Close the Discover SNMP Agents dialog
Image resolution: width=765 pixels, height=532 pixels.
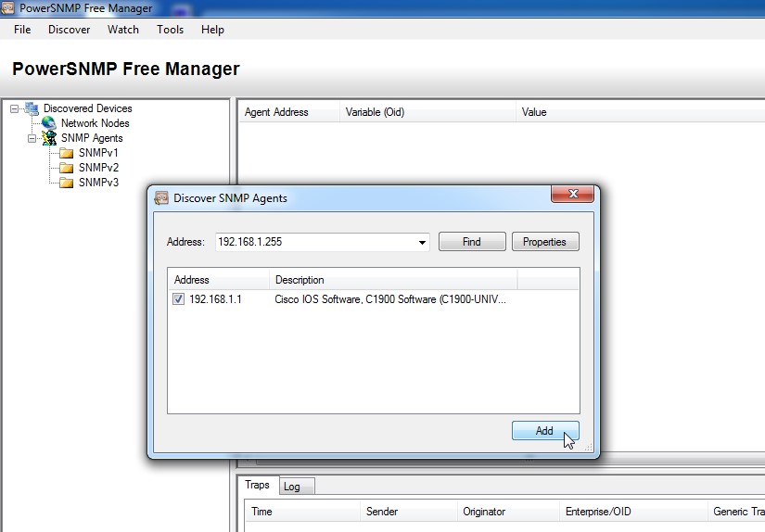point(573,194)
